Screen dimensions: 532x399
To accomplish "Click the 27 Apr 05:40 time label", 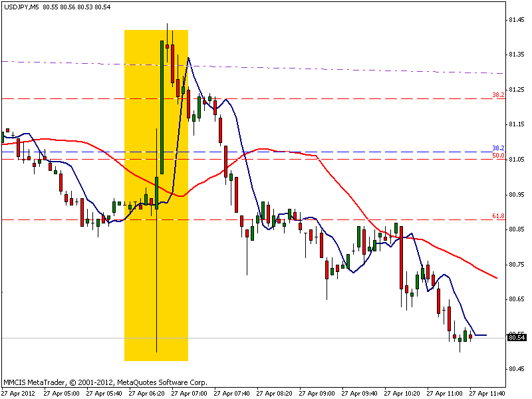I will 104,394.
